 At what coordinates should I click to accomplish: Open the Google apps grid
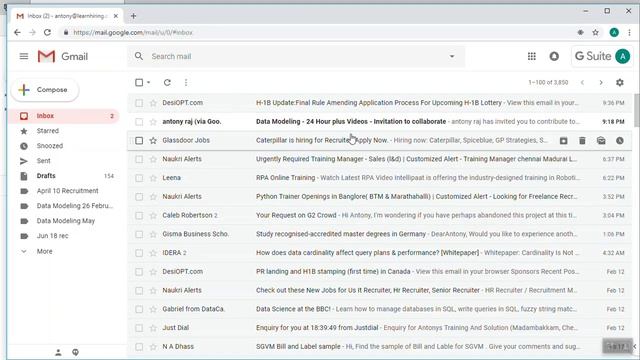coord(531,56)
